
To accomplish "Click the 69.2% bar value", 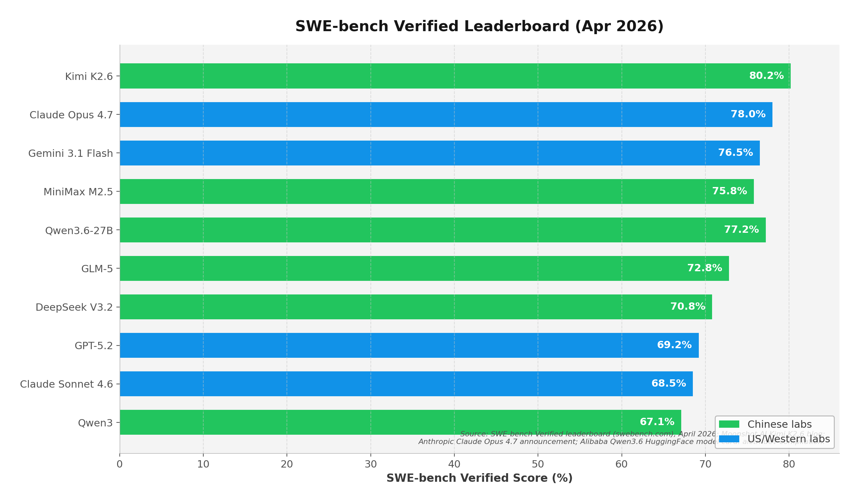I will pos(674,346).
